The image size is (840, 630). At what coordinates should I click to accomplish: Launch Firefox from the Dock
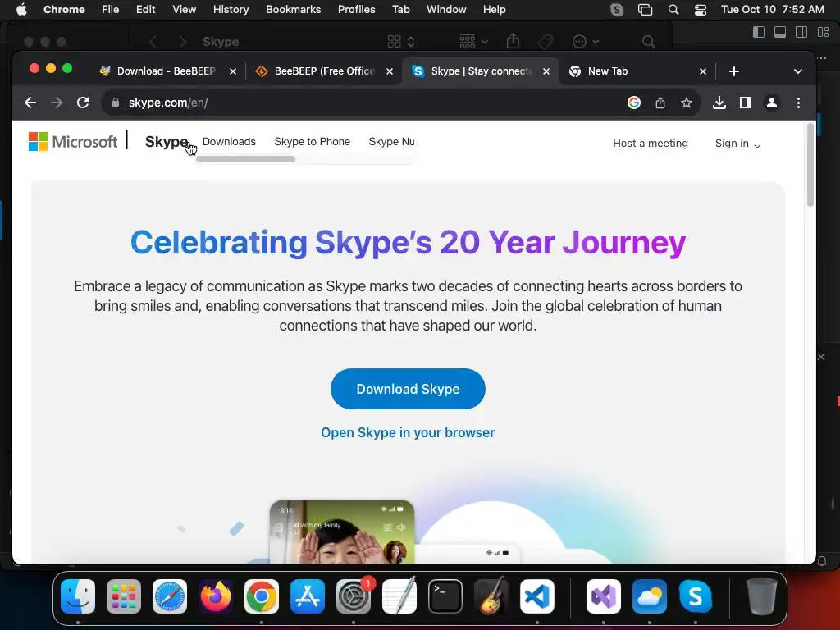point(216,596)
